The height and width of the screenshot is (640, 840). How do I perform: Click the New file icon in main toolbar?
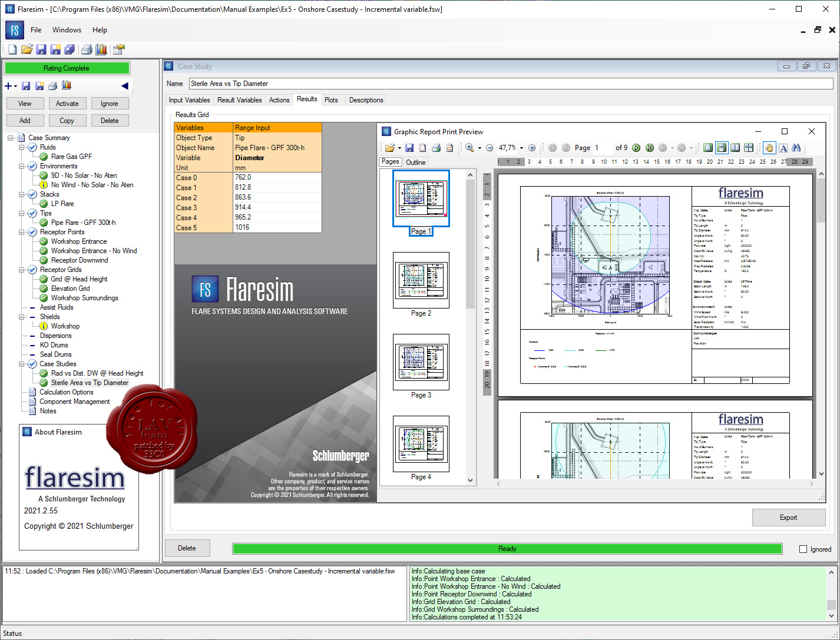coord(12,49)
